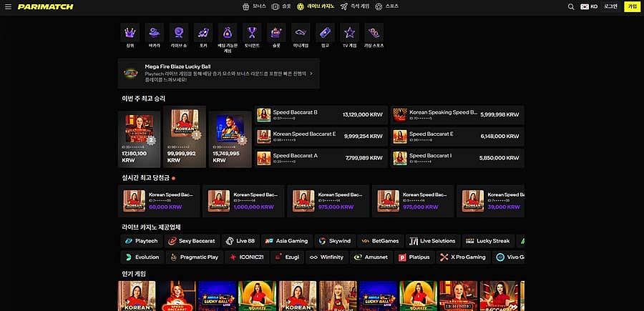Filter by Skywind provider
Image resolution: width=644 pixels, height=311 pixels.
tap(335, 241)
